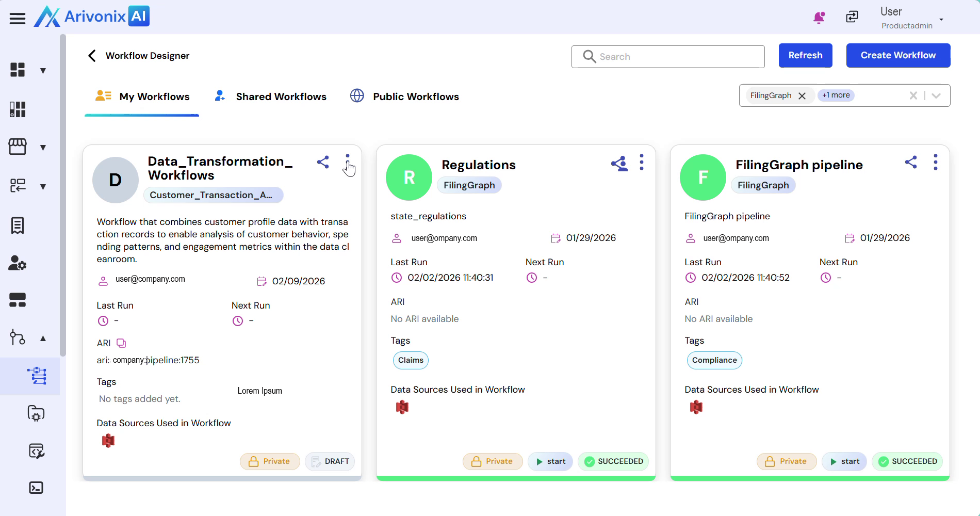Share the Data_Transformation_Workflows card
The width and height of the screenshot is (980, 516).
tap(323, 162)
